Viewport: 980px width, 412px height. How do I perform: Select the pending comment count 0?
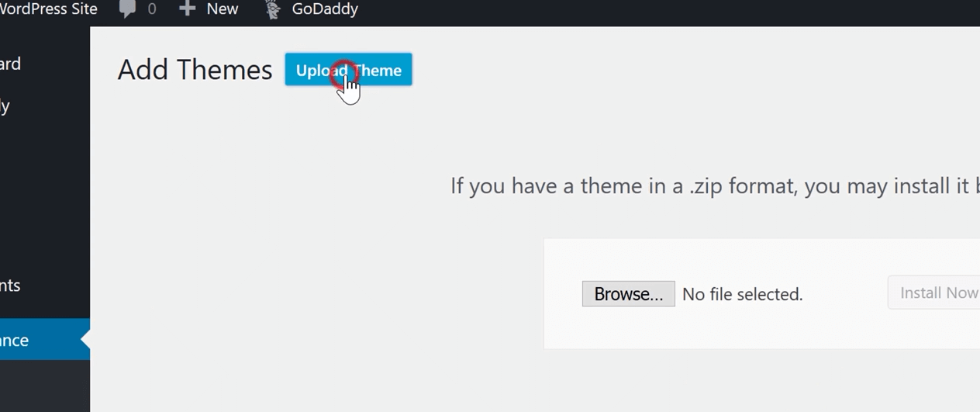pos(151,9)
